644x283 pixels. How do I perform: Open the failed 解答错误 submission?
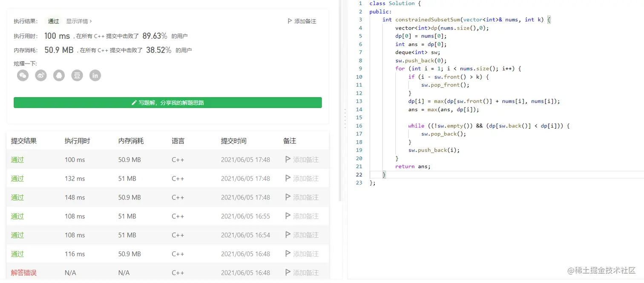coord(24,272)
